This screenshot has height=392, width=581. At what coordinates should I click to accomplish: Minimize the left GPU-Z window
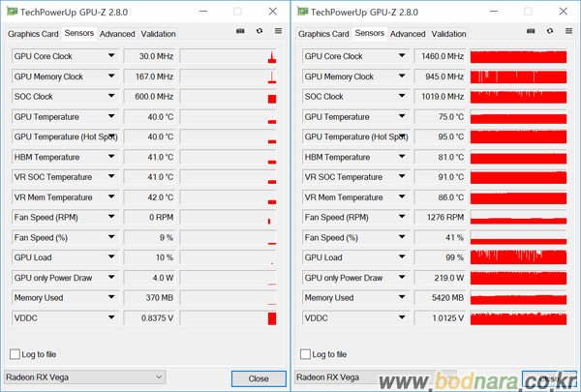203,12
